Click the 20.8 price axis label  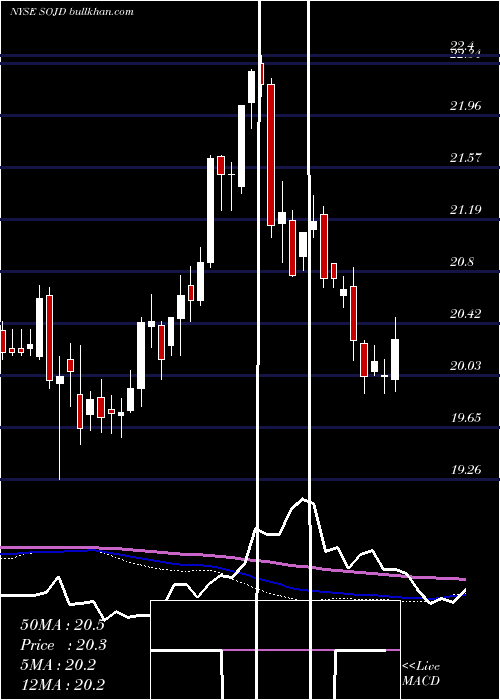(462, 262)
